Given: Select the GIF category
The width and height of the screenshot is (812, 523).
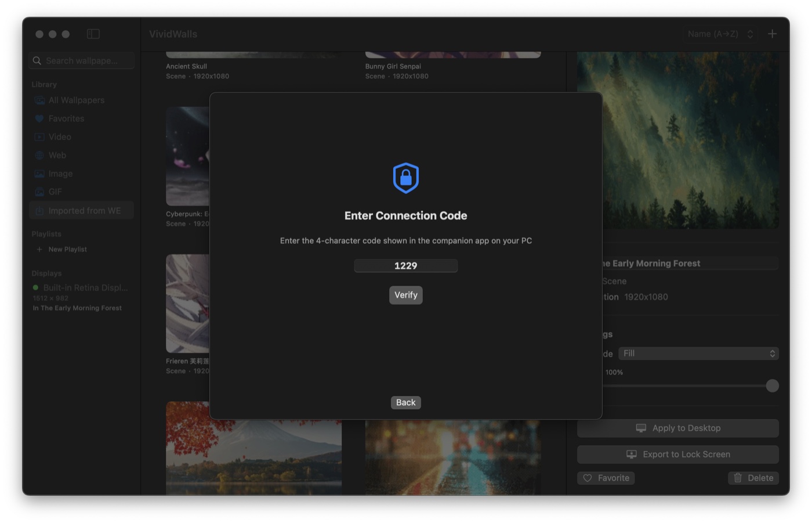Looking at the screenshot, I should (81, 192).
